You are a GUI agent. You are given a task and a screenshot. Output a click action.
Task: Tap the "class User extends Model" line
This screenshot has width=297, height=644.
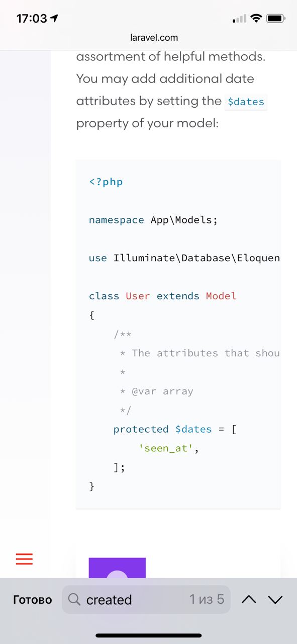pyautogui.click(x=163, y=296)
